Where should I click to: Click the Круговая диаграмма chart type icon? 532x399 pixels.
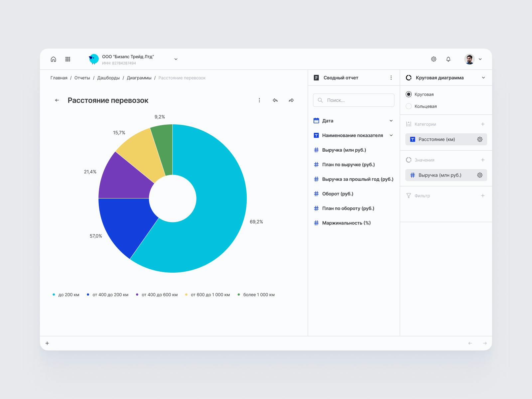[x=409, y=78]
